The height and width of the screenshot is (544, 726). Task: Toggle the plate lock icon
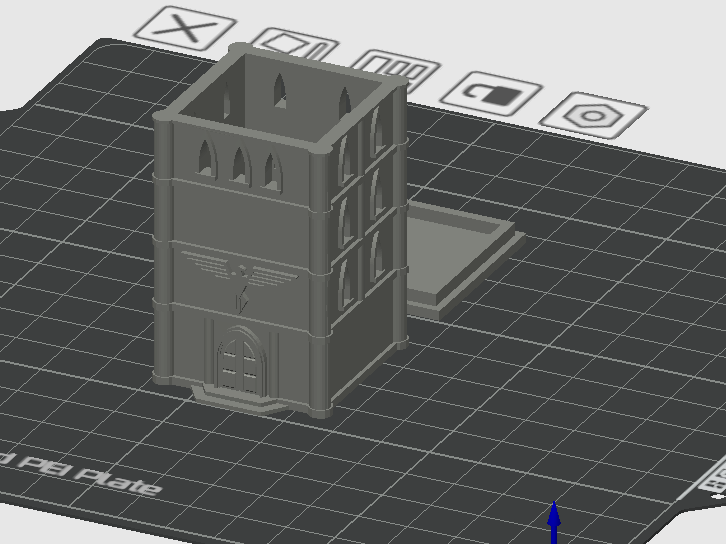point(491,94)
